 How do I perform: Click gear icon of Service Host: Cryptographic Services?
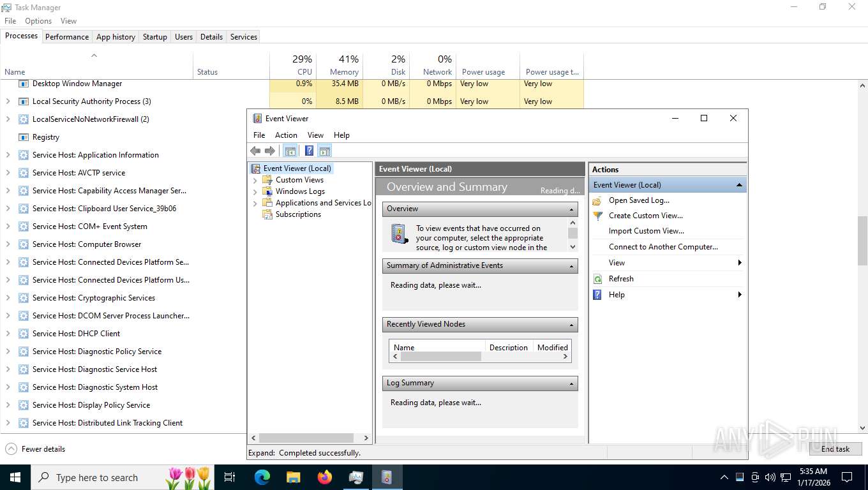[x=24, y=298]
